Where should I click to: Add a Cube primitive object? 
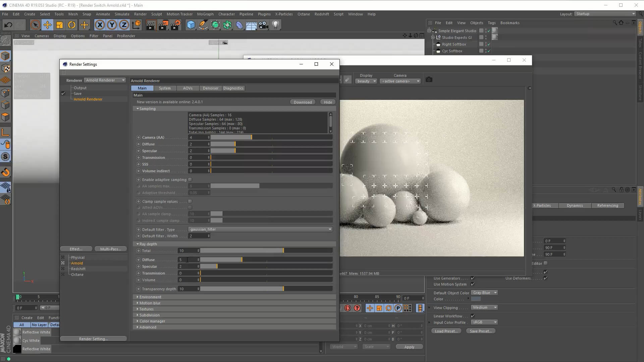click(191, 25)
